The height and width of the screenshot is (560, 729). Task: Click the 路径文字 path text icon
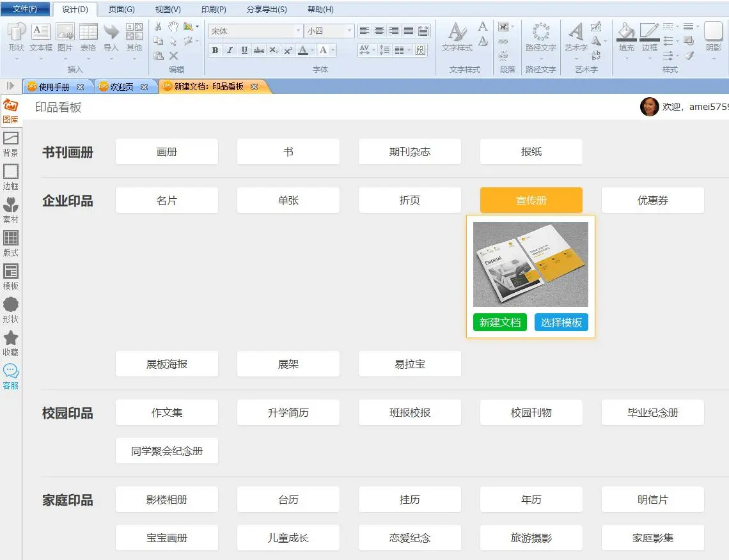(x=541, y=37)
